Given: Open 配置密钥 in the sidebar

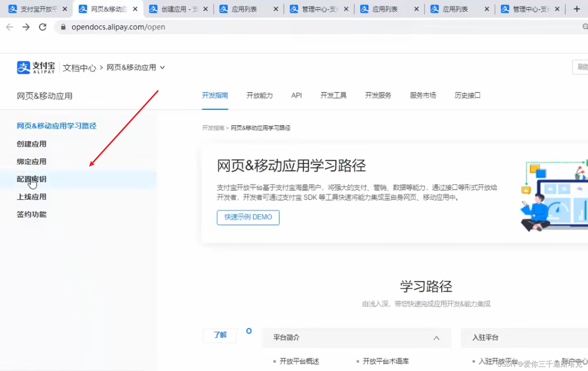Looking at the screenshot, I should 31,179.
